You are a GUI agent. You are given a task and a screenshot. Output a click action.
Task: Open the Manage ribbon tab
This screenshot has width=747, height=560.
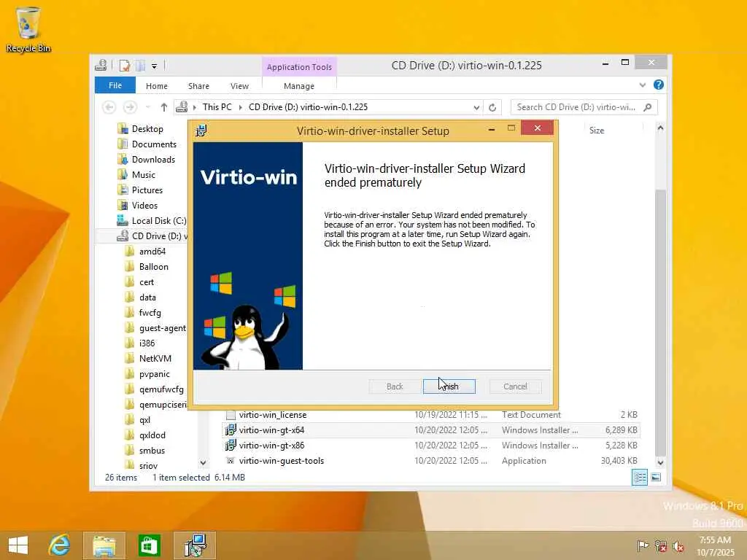298,86
